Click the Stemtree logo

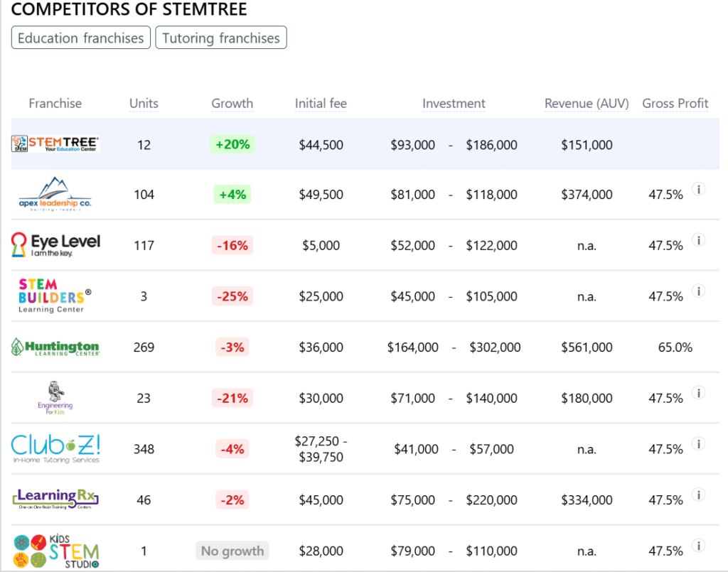click(55, 144)
